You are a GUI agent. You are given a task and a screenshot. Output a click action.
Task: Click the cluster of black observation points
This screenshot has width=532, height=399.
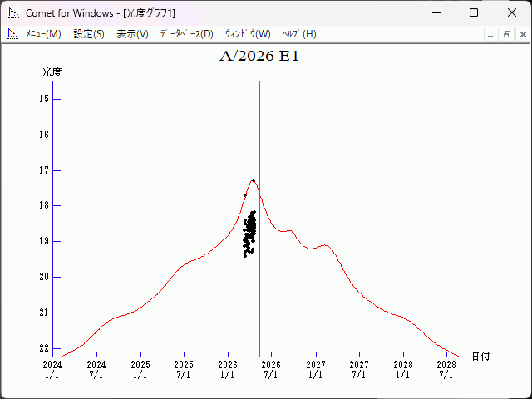pos(249,233)
